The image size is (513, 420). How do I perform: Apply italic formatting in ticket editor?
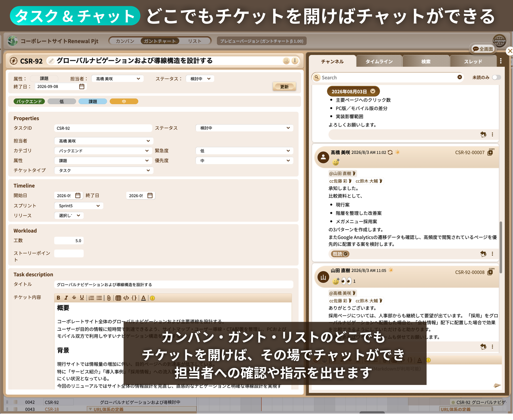coord(66,298)
